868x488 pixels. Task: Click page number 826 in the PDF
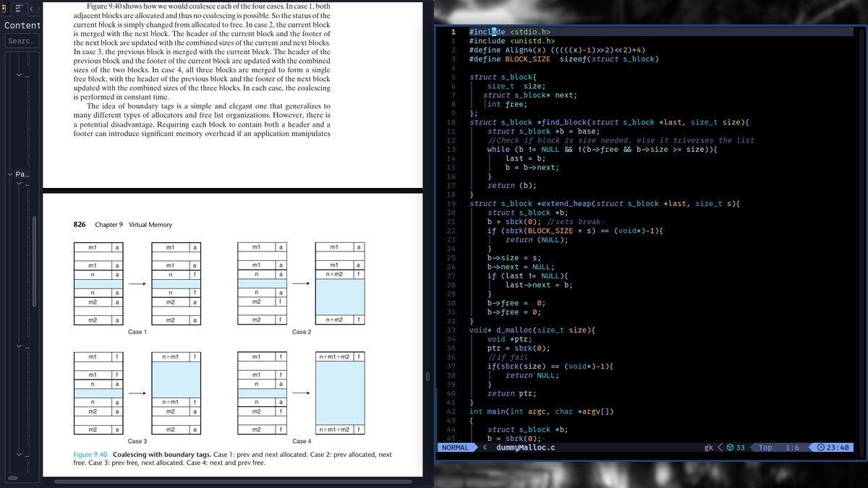80,225
